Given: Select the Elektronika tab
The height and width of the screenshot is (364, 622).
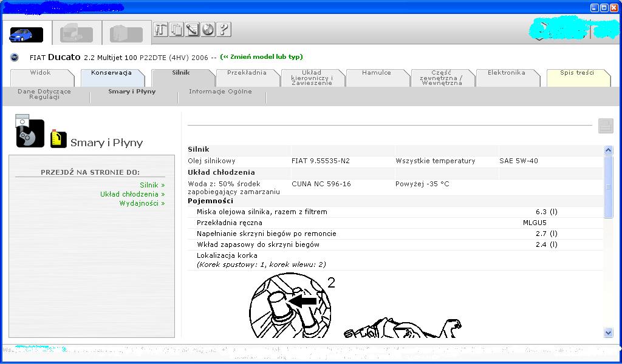Looking at the screenshot, I should [506, 73].
